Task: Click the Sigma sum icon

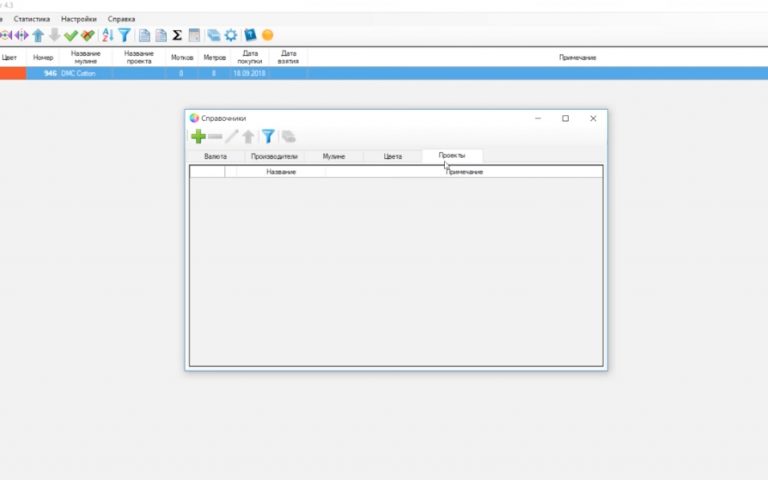Action: click(177, 35)
